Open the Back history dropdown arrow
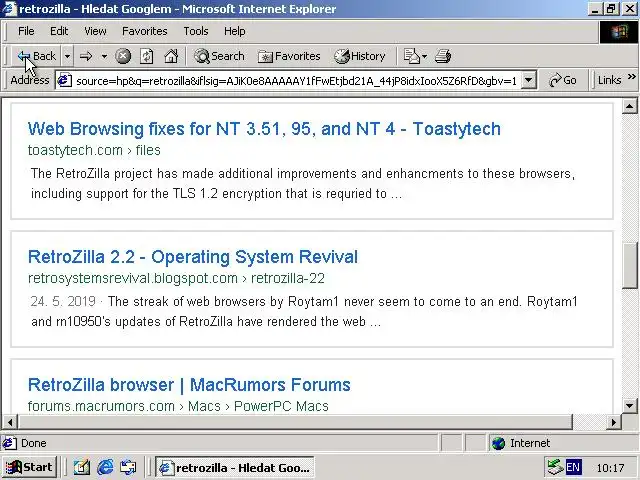 (x=68, y=56)
